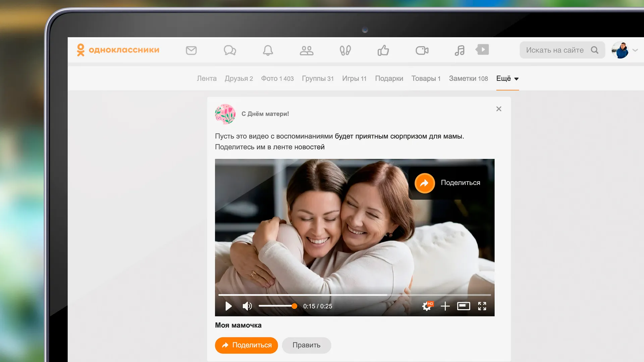Open the Music note icon

460,50
